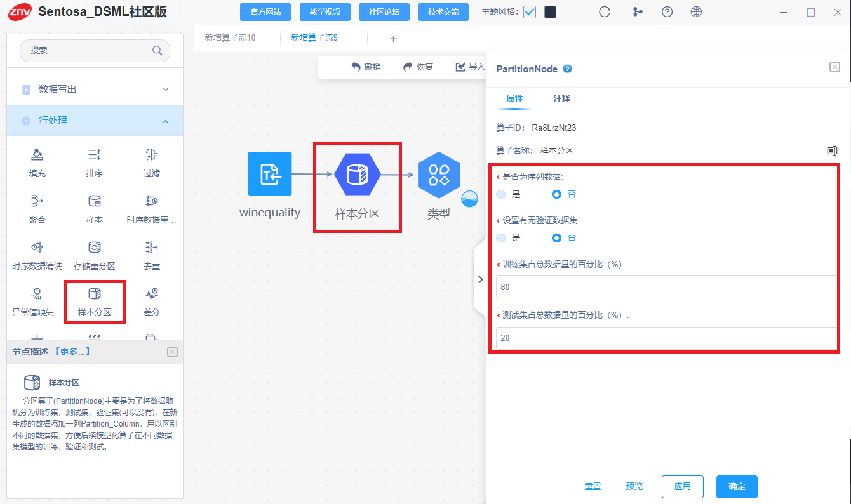Click the search magnifier icon
This screenshot has width=851, height=504.
(x=157, y=51)
